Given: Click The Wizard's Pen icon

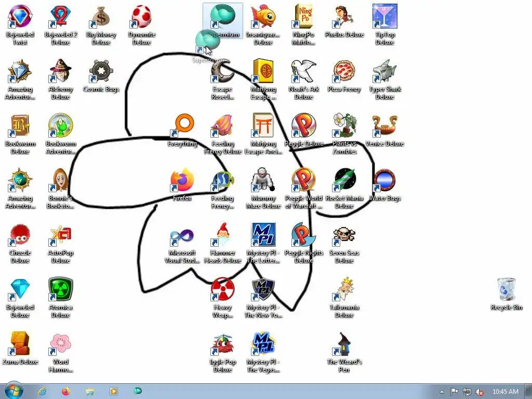Looking at the screenshot, I should [344, 352].
